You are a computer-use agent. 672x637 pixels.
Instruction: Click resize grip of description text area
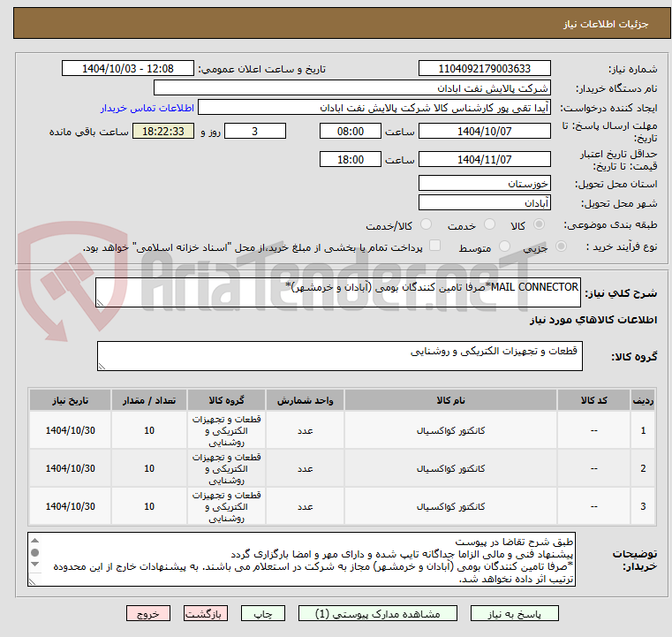100,303
